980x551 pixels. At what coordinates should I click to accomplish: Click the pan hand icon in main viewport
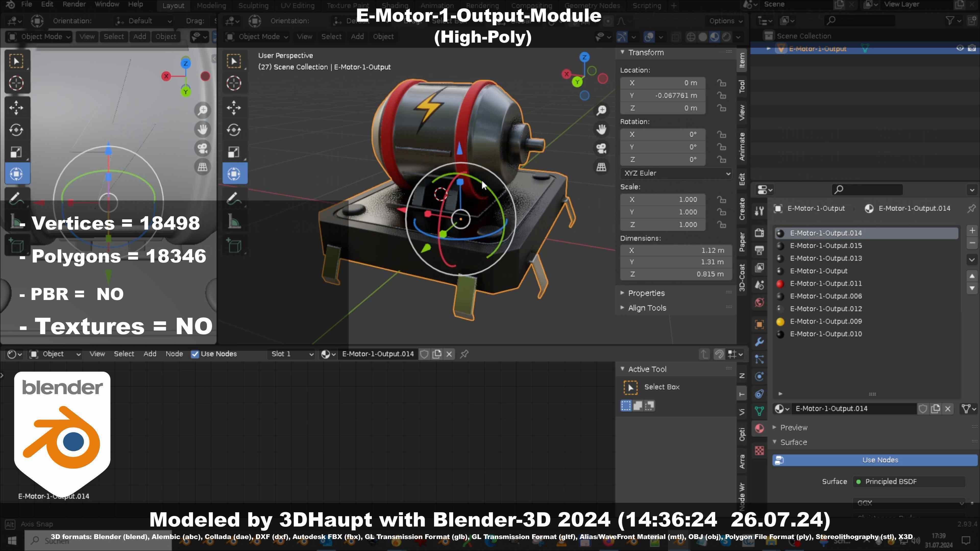[602, 129]
